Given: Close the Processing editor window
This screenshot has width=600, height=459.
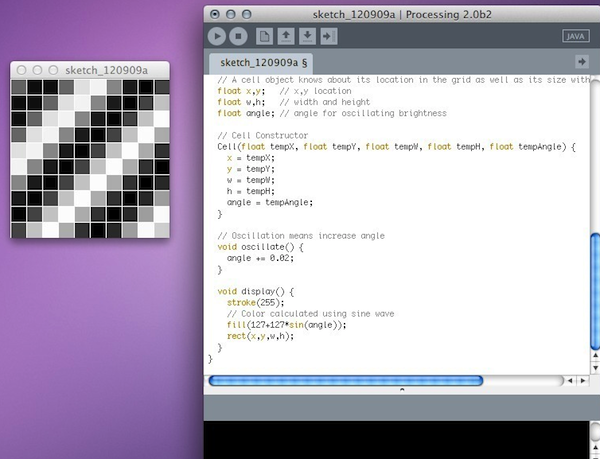Looking at the screenshot, I should [x=215, y=15].
